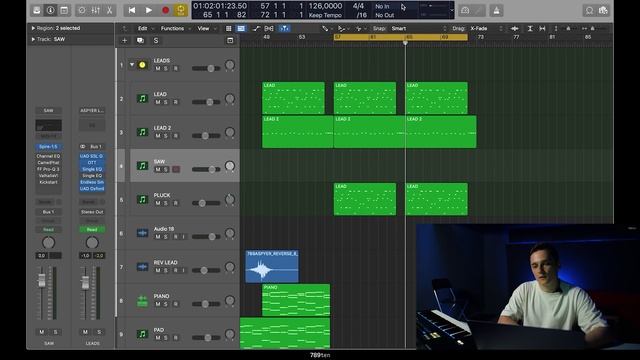The height and width of the screenshot is (360, 640).
Task: Solo the PIANO track
Action: pyautogui.click(x=166, y=304)
